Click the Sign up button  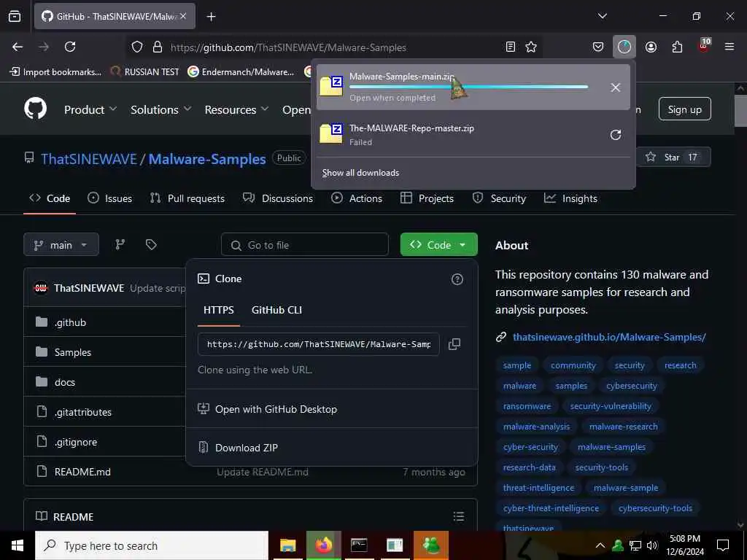684,109
